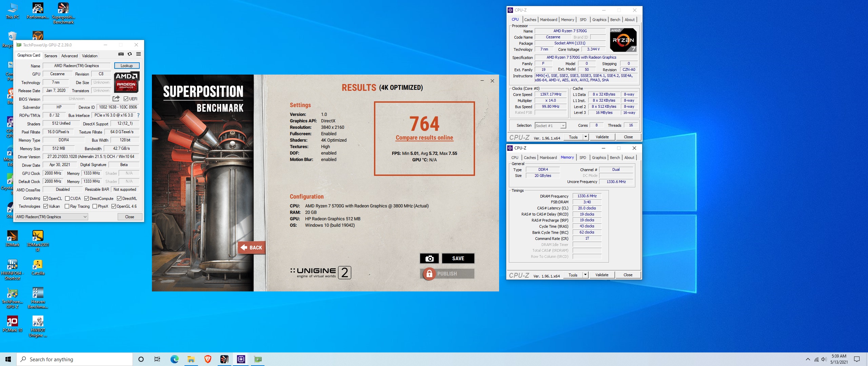Open Task View in taskbar
Screen dimensions: 868x366
(x=157, y=359)
